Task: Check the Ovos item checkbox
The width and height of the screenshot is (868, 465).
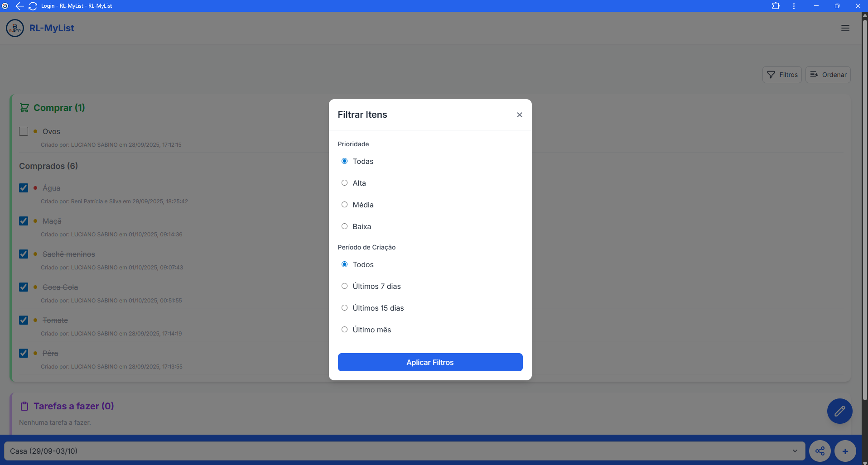Action: [x=24, y=131]
